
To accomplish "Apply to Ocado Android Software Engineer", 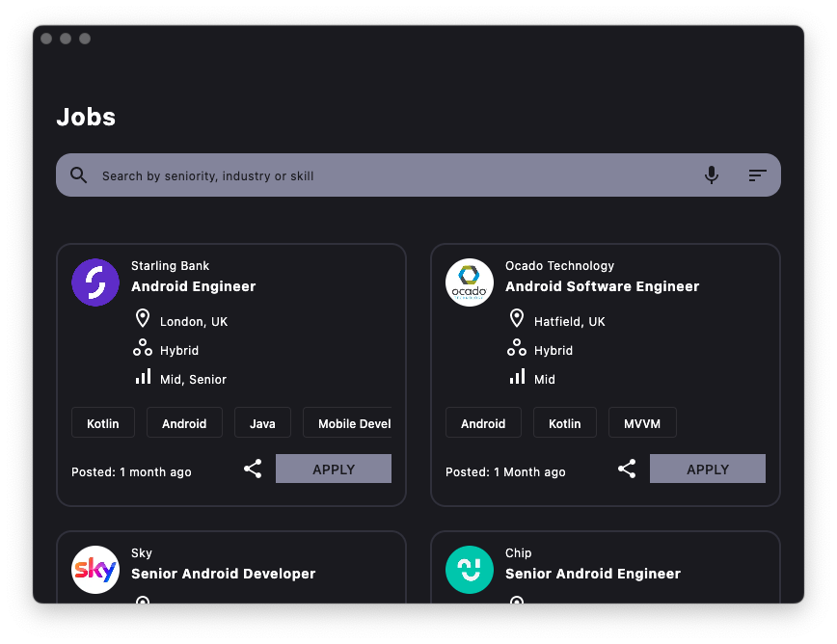I will coord(707,469).
